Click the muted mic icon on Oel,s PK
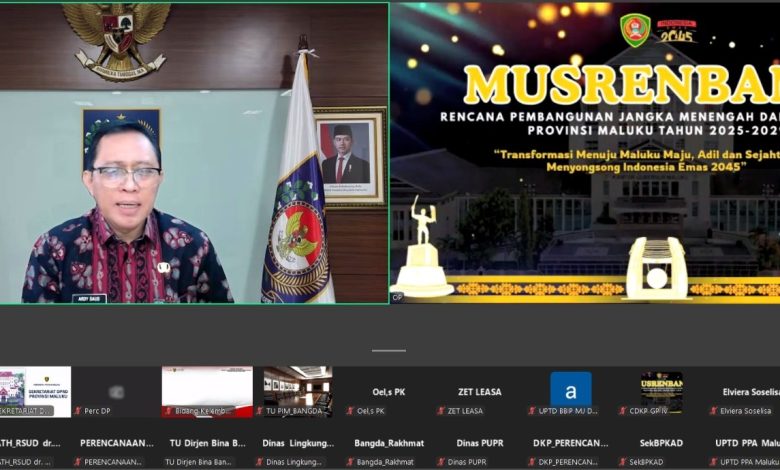Image resolution: width=780 pixels, height=470 pixels. pyautogui.click(x=350, y=411)
